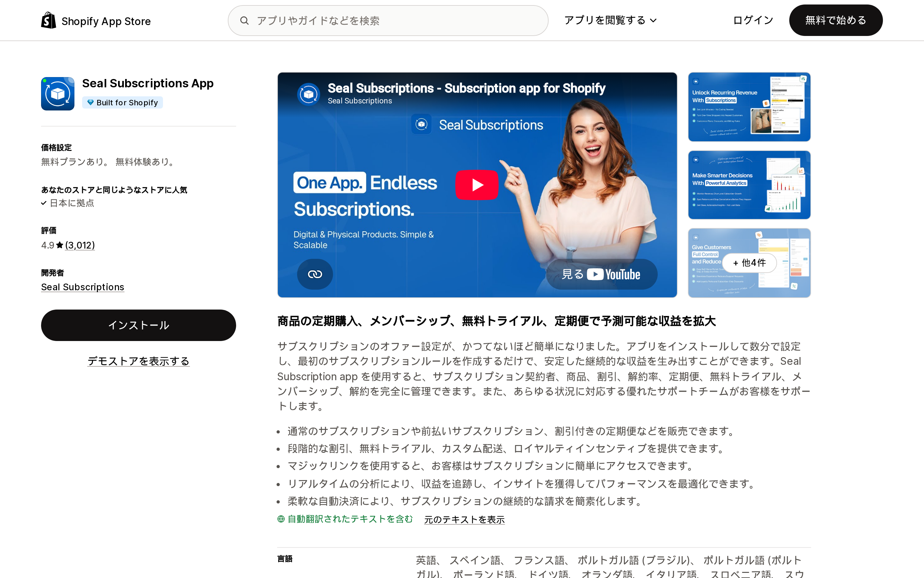Click the 無料で始める button
The image size is (924, 578).
[x=836, y=20]
